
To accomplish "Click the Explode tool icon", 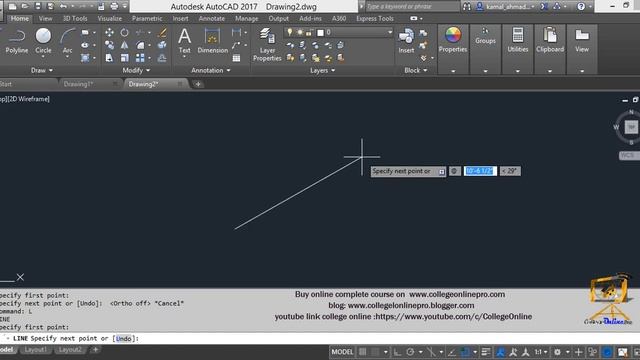I will [162, 45].
